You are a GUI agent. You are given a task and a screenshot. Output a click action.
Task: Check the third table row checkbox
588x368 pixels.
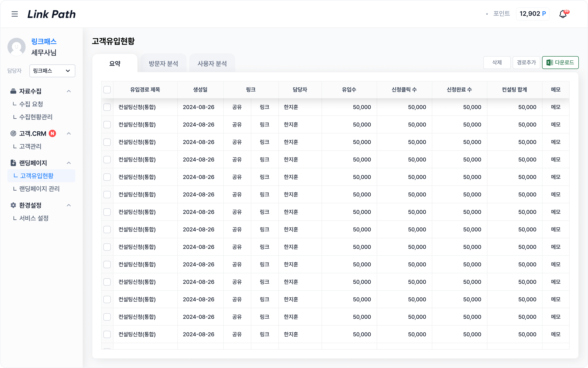[107, 142]
